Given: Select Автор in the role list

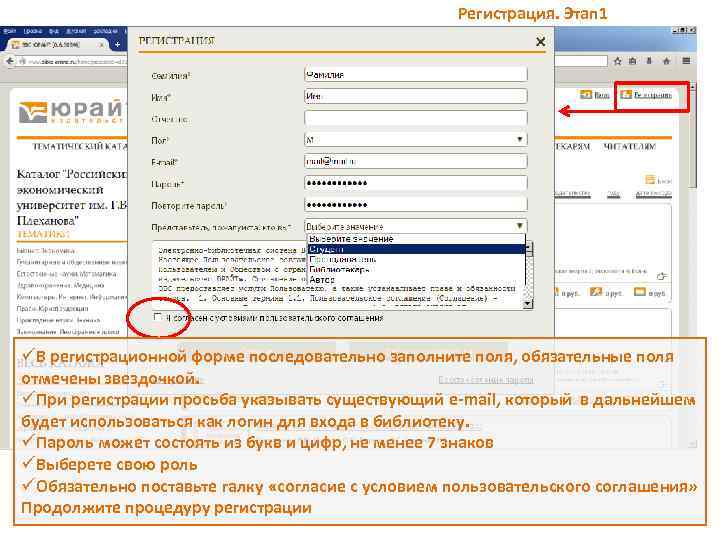Looking at the screenshot, I should coord(416,279).
